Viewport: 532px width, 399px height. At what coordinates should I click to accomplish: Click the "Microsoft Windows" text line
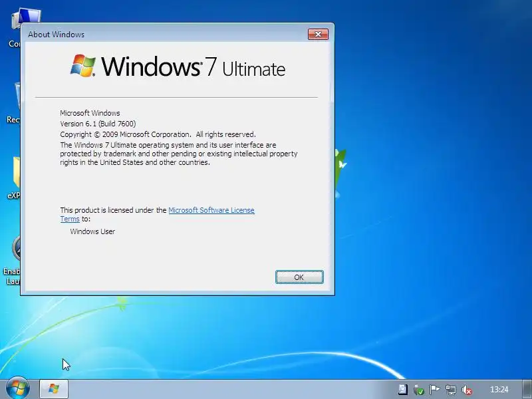90,113
